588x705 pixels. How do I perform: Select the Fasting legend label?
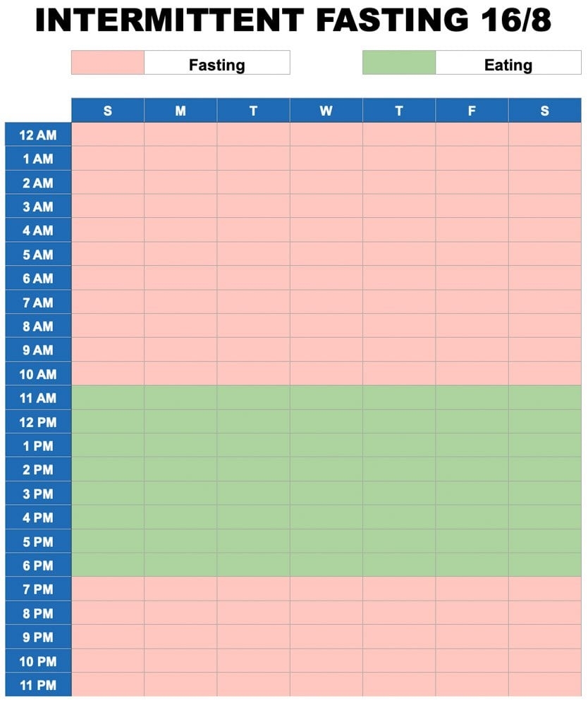[217, 65]
